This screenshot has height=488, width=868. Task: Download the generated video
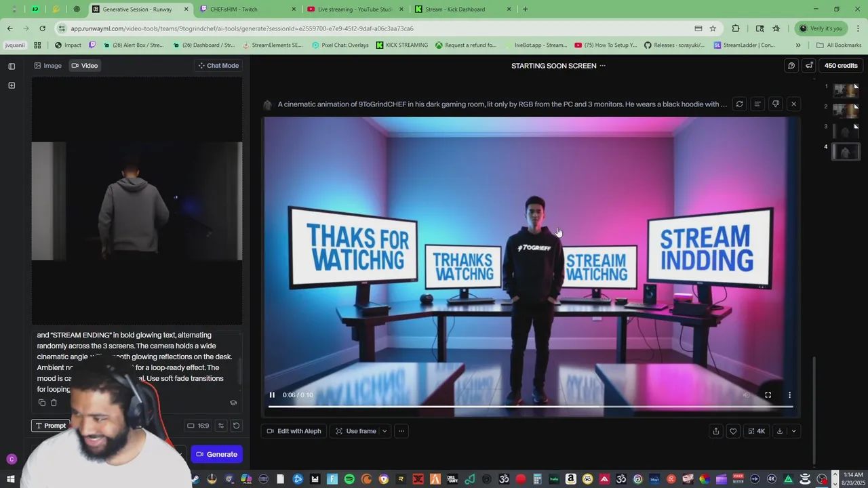pyautogui.click(x=780, y=431)
